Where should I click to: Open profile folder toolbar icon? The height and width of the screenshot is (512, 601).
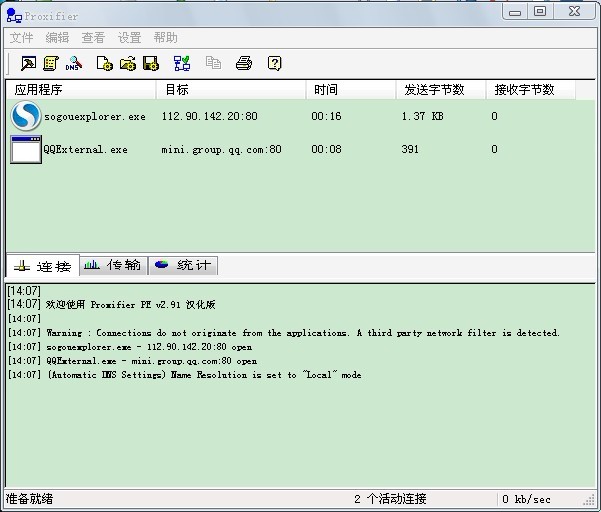click(128, 63)
